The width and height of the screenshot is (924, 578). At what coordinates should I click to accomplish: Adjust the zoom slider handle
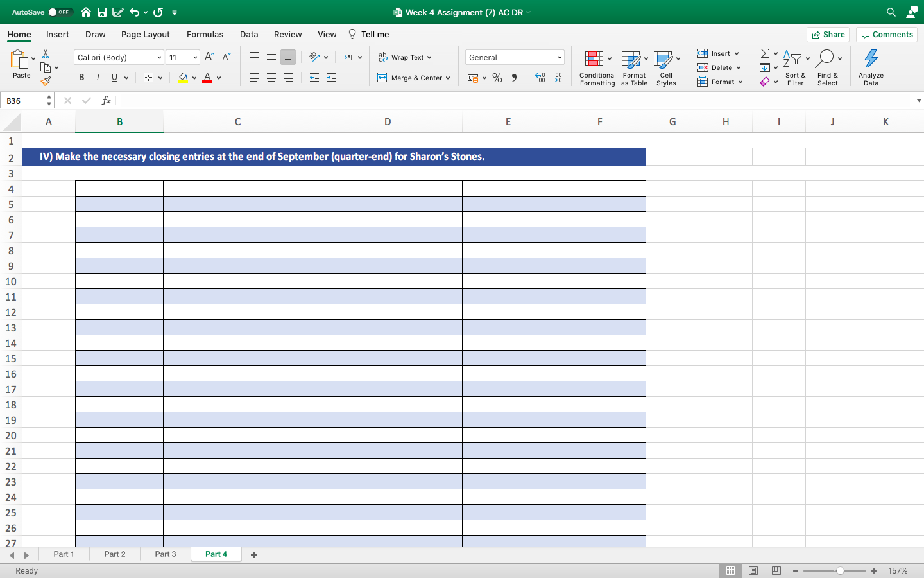(839, 570)
